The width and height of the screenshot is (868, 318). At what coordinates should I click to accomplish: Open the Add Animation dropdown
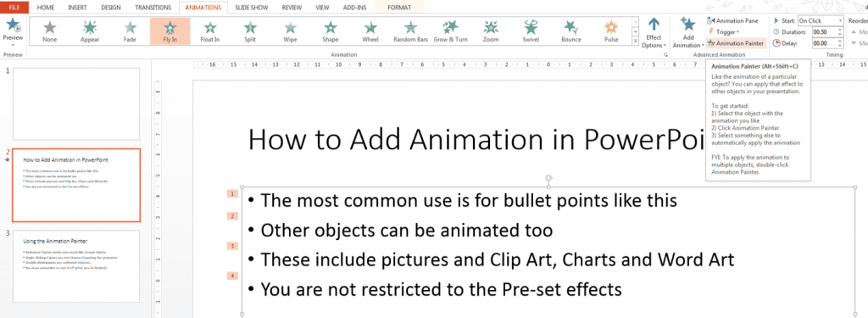pyautogui.click(x=687, y=33)
